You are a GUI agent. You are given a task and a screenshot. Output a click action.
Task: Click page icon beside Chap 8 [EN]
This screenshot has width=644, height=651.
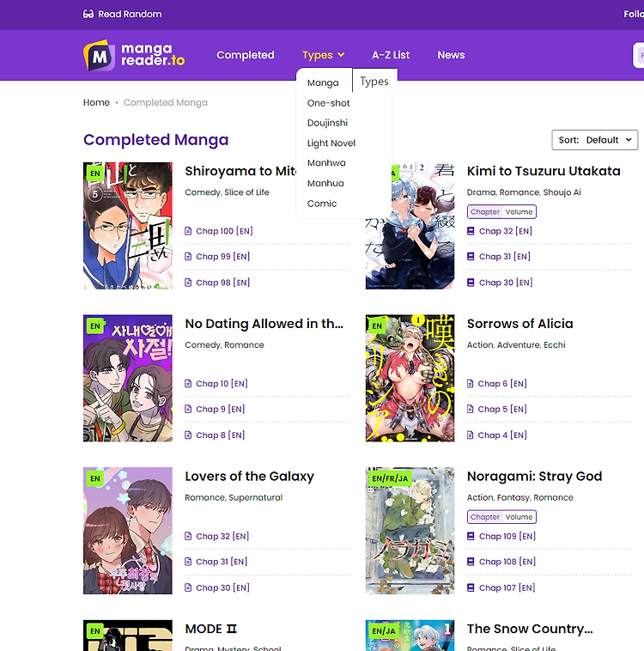(x=188, y=435)
